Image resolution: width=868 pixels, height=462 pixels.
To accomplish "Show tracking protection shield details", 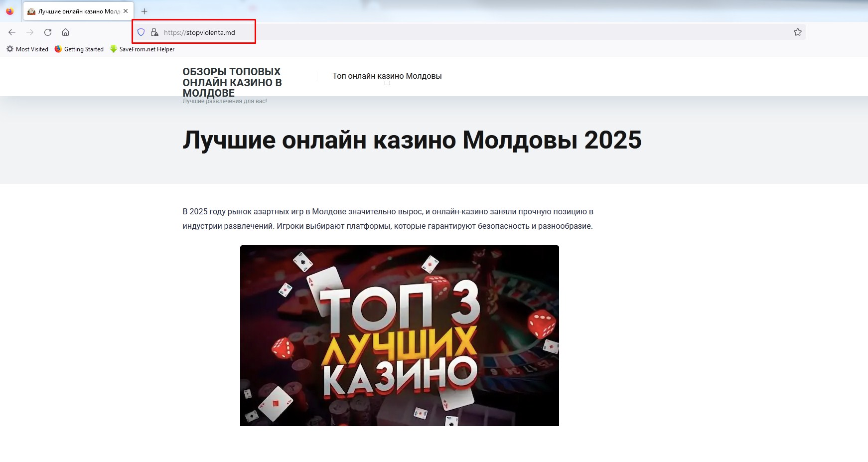I will [x=141, y=32].
